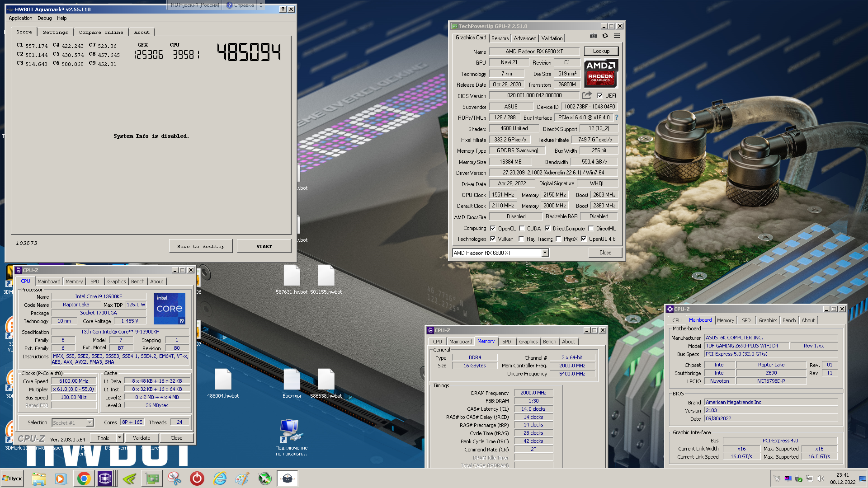Toggle the OpenGL 4.6 checkbox

tap(584, 239)
